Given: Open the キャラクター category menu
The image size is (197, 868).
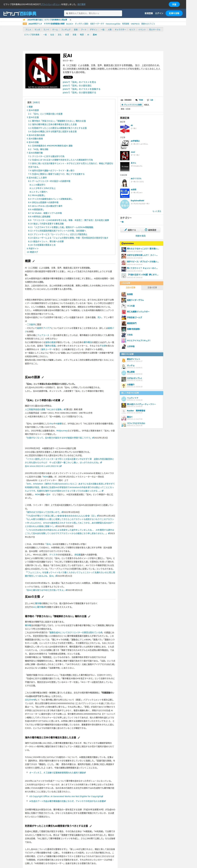Looking at the screenshot, I should pos(120,29).
